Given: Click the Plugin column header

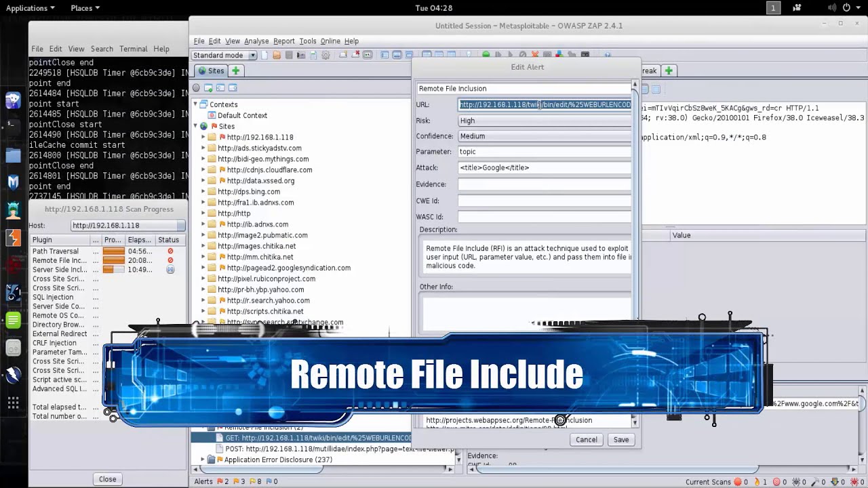Looking at the screenshot, I should tap(60, 240).
